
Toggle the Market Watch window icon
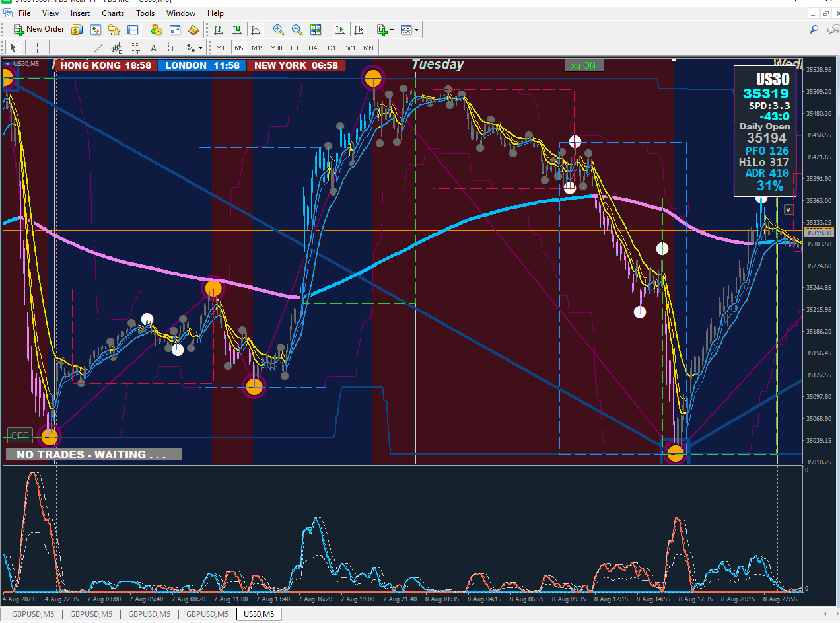click(96, 30)
